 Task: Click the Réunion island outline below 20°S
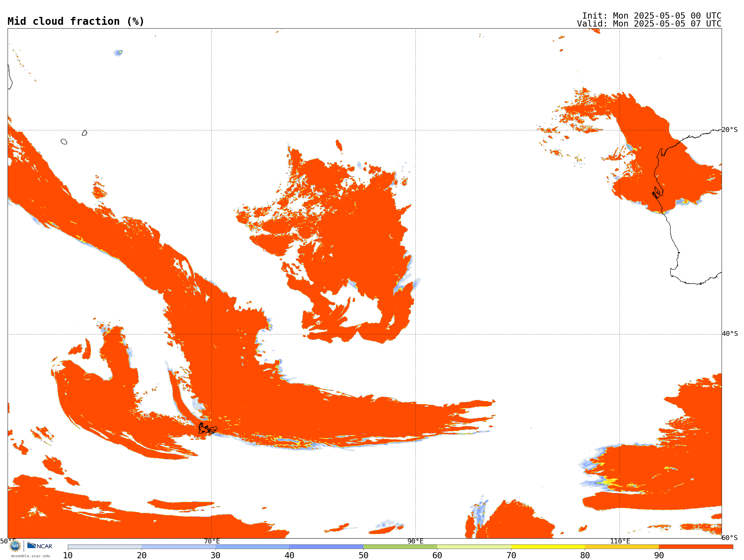64,142
